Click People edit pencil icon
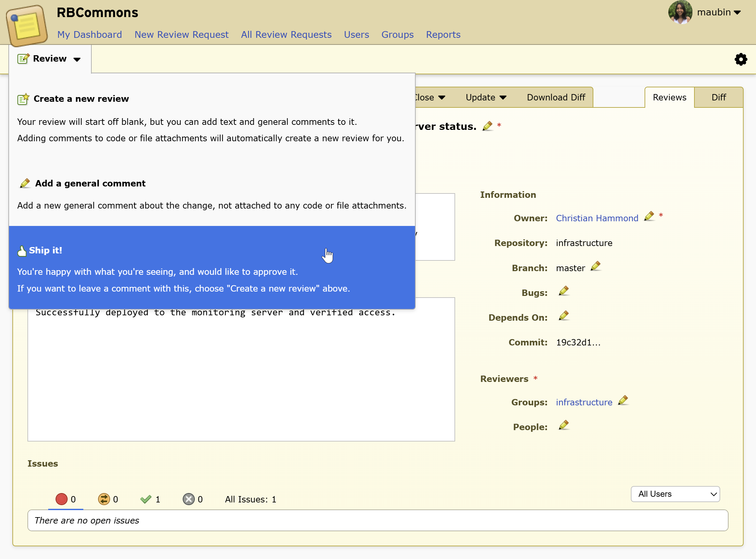The height and width of the screenshot is (559, 756). point(564,425)
